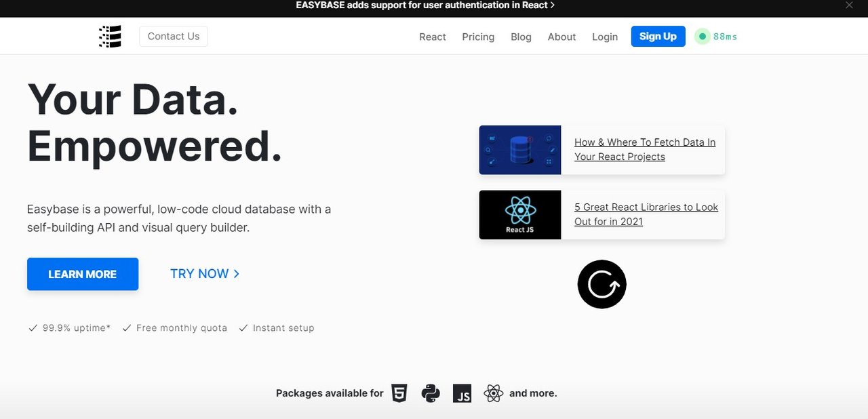Click the Python package icon

pos(431,393)
